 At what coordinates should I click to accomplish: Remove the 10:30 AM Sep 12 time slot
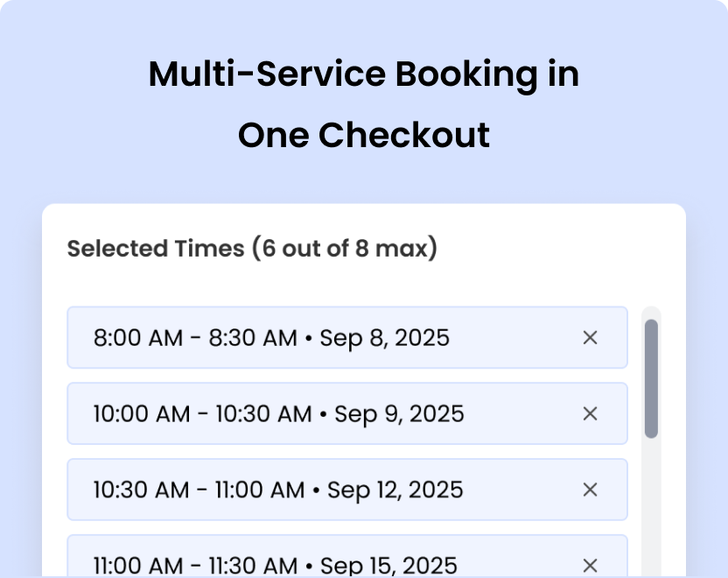click(589, 490)
